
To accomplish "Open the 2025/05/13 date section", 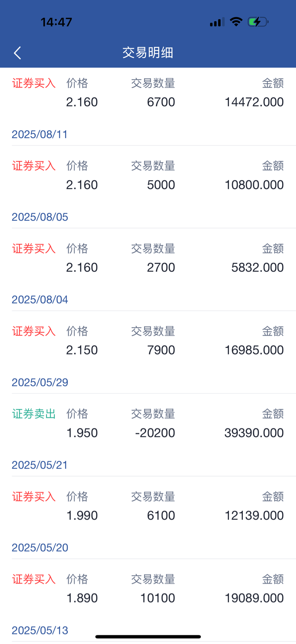I will click(40, 630).
